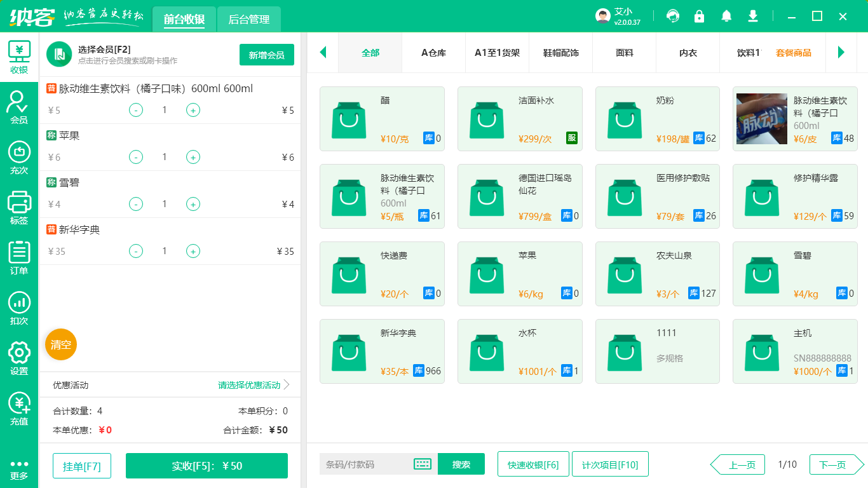Open the 会员 member sidebar icon
This screenshot has height=488, width=868.
tap(19, 107)
